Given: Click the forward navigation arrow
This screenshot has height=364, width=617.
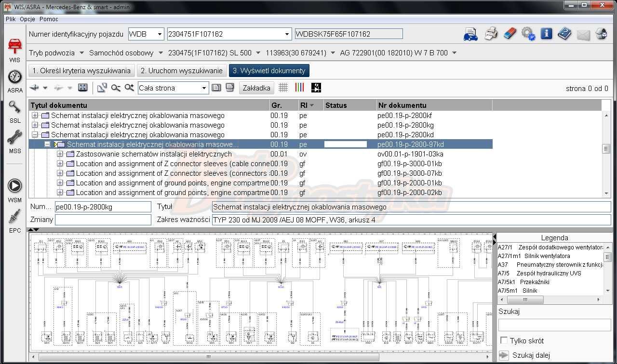Looking at the screenshot, I should (58, 88).
